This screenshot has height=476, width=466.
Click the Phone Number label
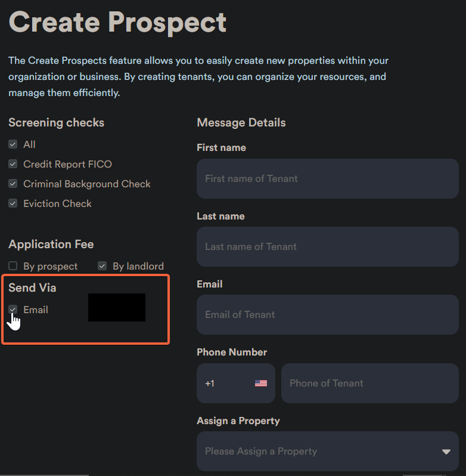click(232, 352)
